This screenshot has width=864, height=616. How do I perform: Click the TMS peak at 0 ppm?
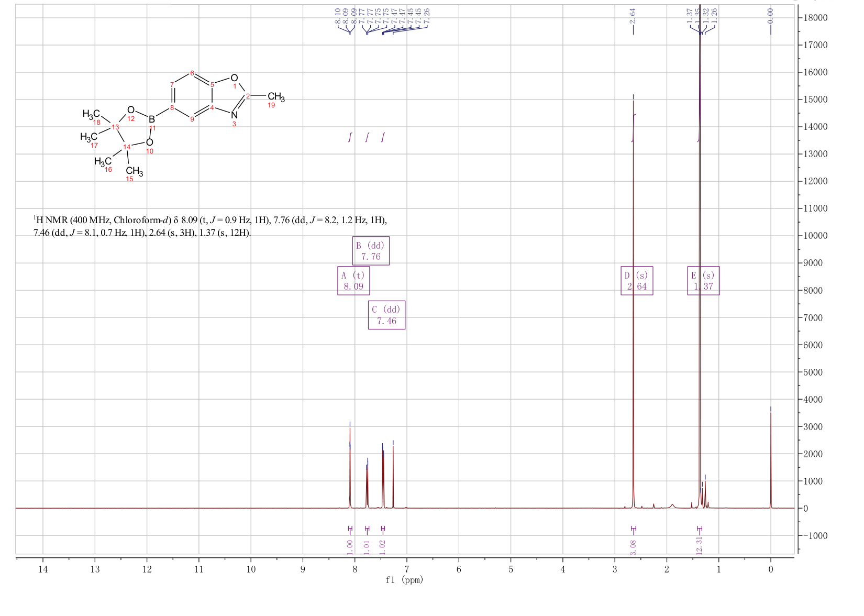click(770, 461)
